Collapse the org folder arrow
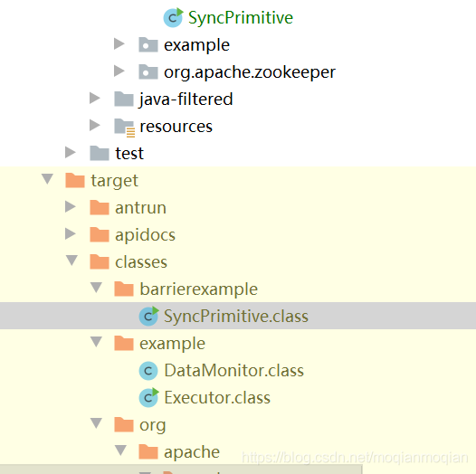The width and height of the screenshot is (476, 474). pos(96,423)
